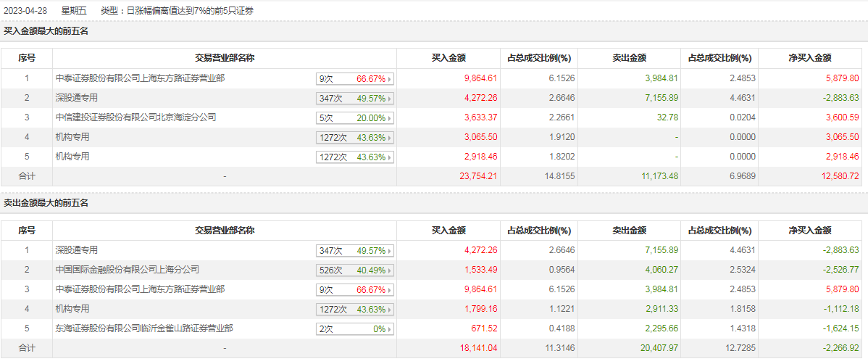The height and width of the screenshot is (364, 868).
Task: Expand the "5次 20.00%" dropdown
Action: [355, 118]
